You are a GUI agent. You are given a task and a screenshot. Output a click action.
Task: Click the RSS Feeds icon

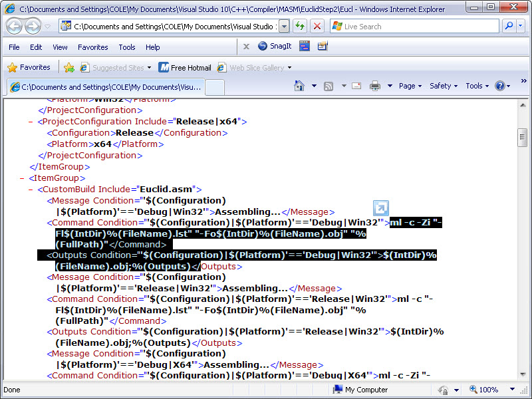(329, 86)
